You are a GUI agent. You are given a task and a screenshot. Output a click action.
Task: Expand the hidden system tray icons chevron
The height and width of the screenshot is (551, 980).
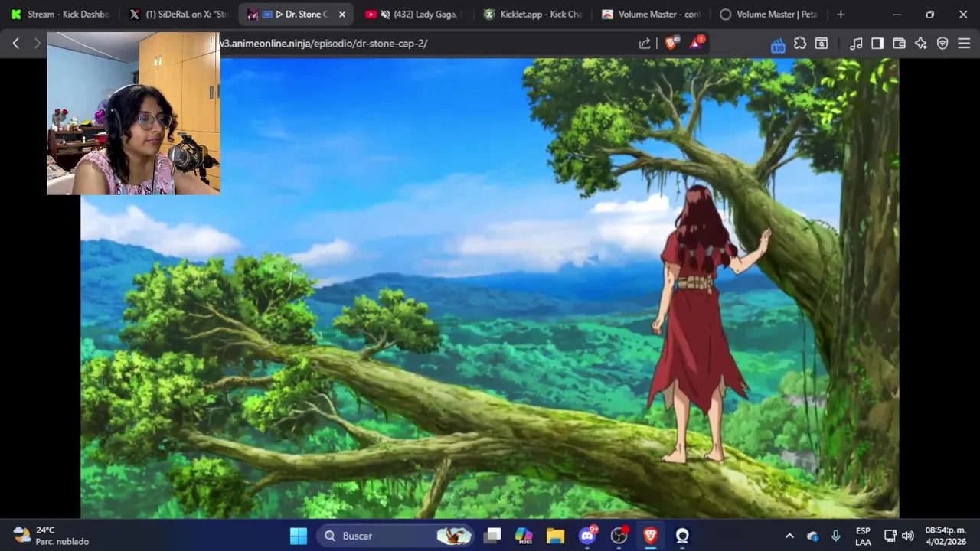pos(789,536)
